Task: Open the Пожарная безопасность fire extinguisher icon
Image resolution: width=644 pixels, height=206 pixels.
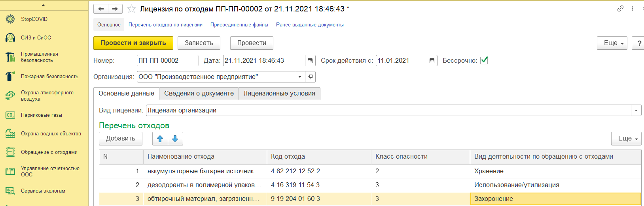Action: (10, 76)
